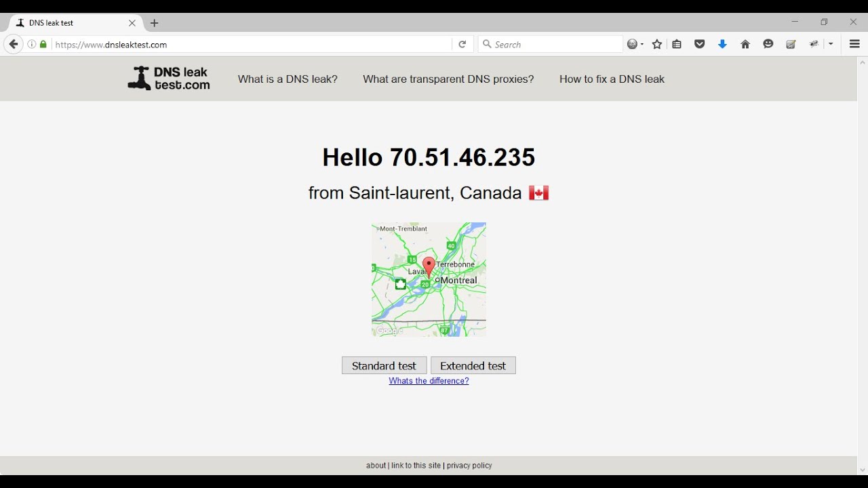Reload the page with the refresh button
The height and width of the screenshot is (488, 868).
tap(462, 45)
